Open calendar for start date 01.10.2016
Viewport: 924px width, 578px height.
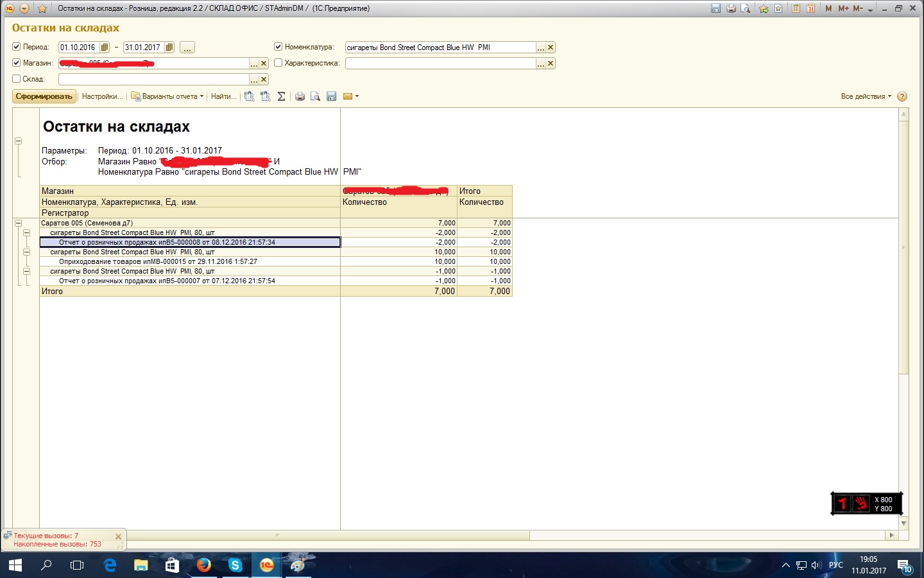click(x=105, y=48)
